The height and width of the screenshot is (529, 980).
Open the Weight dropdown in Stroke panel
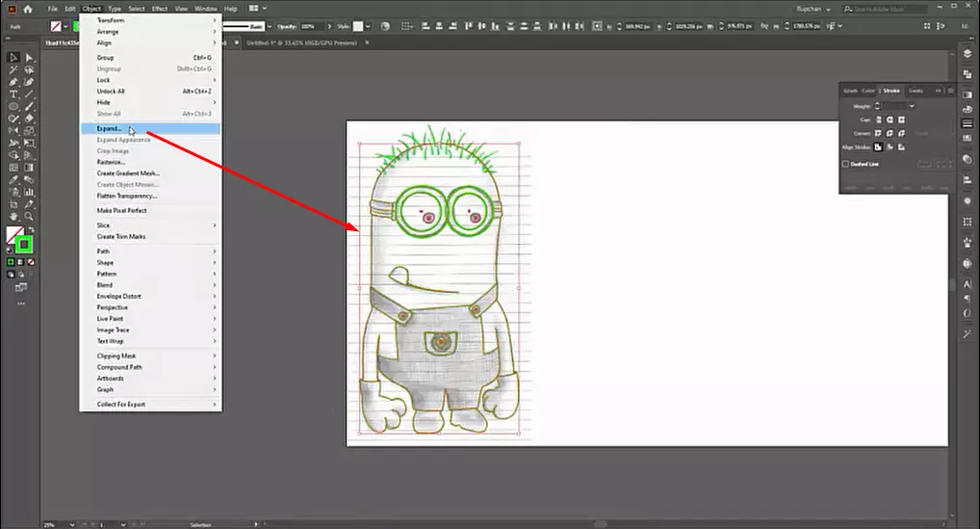(x=912, y=106)
